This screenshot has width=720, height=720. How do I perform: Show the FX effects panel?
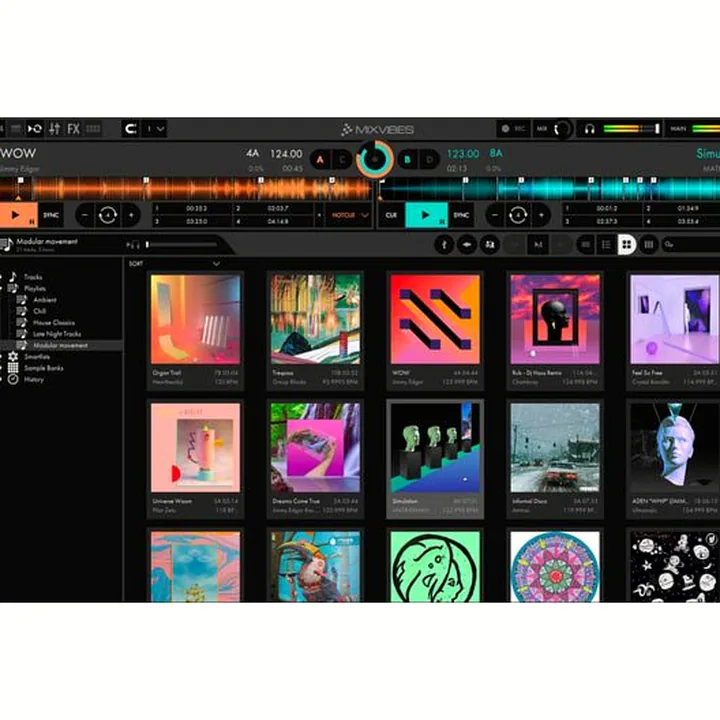pyautogui.click(x=73, y=129)
